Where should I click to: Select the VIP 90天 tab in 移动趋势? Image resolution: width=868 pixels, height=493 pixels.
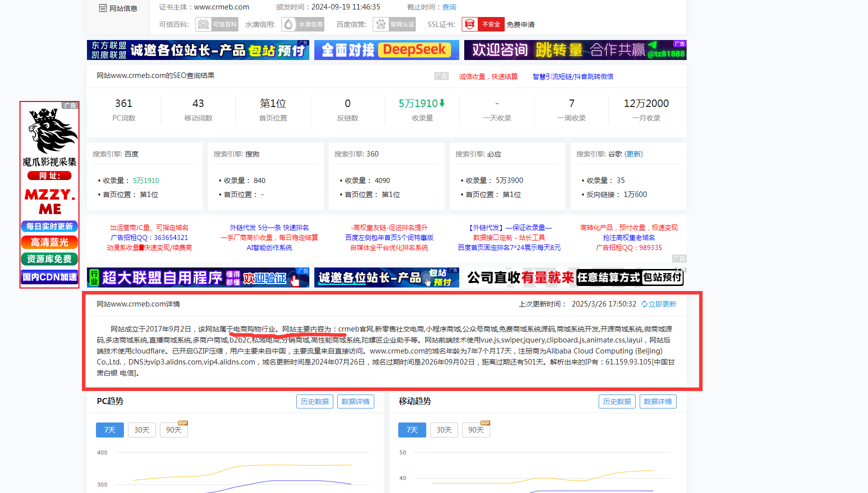[x=476, y=430]
